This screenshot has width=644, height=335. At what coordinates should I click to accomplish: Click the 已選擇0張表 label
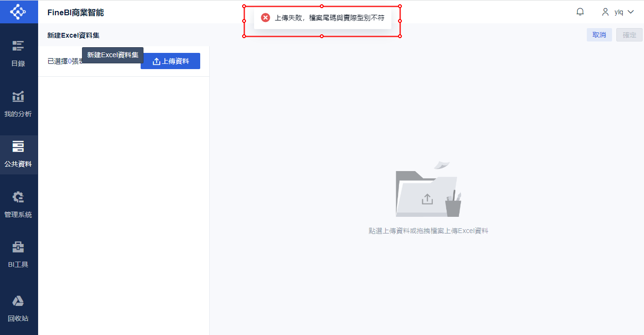click(x=65, y=61)
